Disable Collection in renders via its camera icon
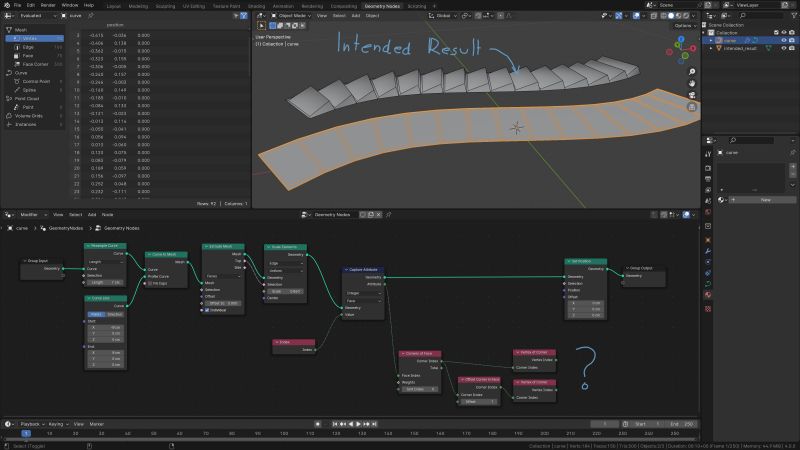Image resolution: width=800 pixels, height=450 pixels. (791, 33)
